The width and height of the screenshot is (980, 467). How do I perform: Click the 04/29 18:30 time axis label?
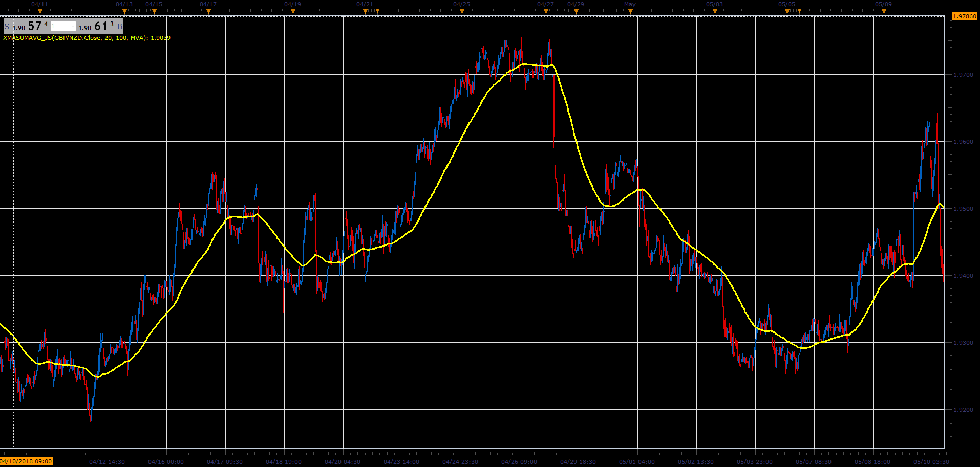[x=578, y=462]
